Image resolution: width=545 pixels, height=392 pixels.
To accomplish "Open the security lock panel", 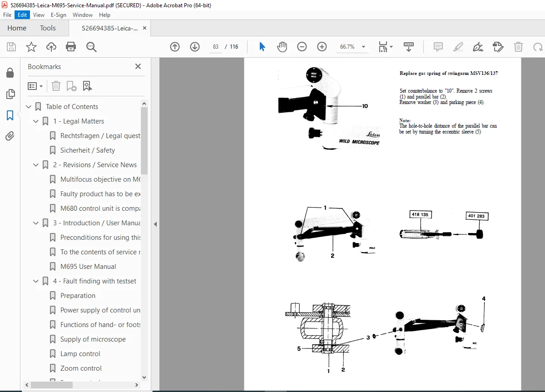I will (10, 73).
